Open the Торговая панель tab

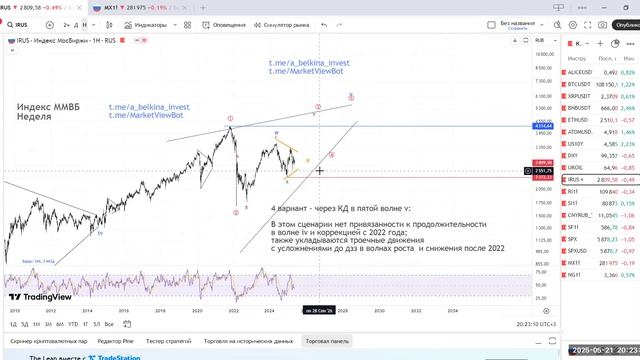click(327, 341)
